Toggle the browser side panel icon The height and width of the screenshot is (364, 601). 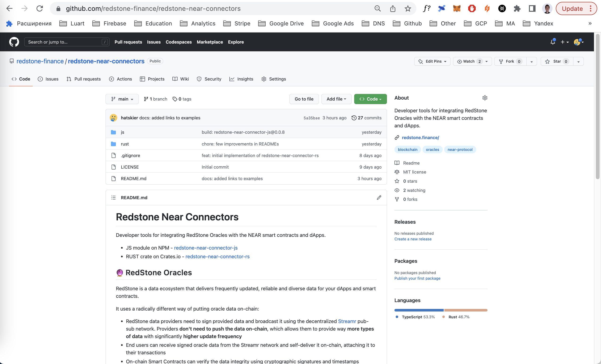point(532,8)
